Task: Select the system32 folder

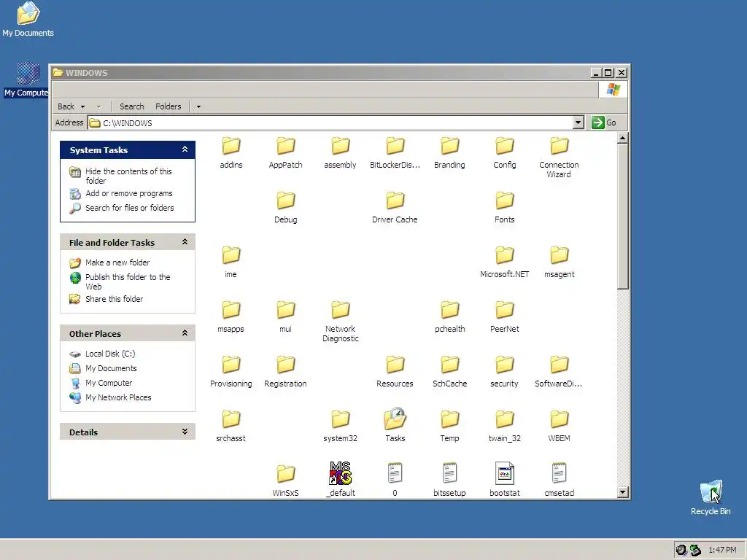Action: click(340, 426)
